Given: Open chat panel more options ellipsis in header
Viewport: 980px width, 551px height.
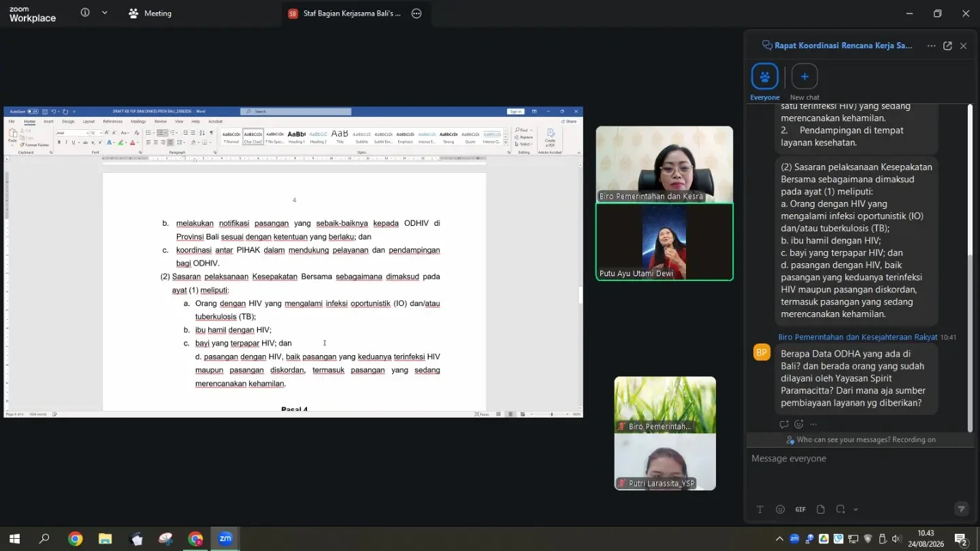Looking at the screenshot, I should [931, 46].
